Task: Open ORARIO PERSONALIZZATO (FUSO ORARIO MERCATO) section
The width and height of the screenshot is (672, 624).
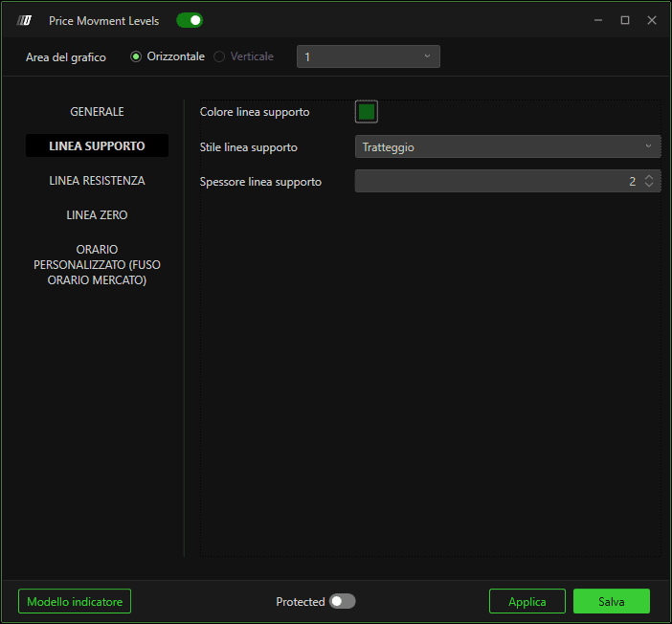Action: click(x=97, y=264)
